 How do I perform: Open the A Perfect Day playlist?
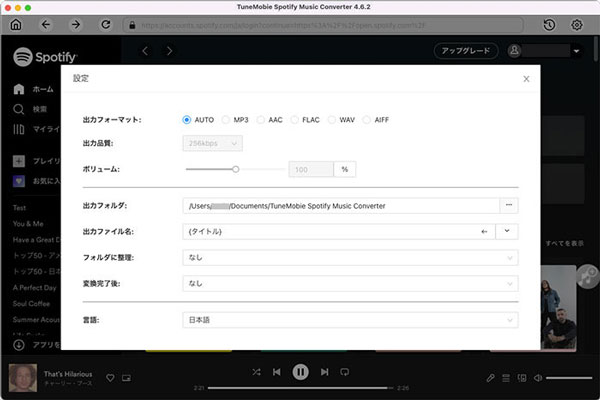(x=34, y=288)
